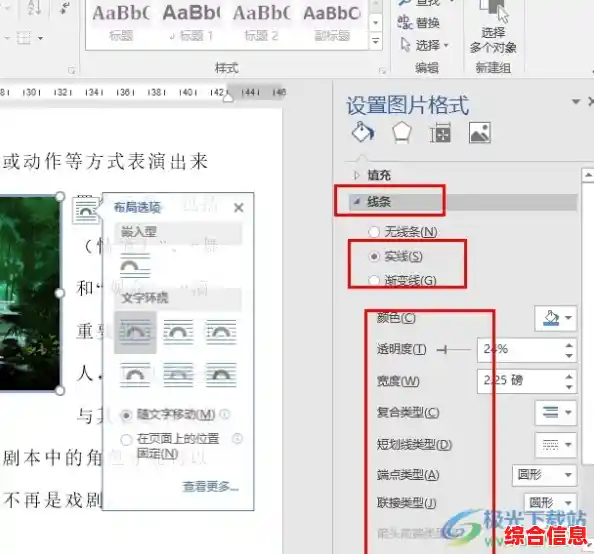Open the 复合类型 compound type dropdown
This screenshot has width=594, height=554.
point(556,412)
